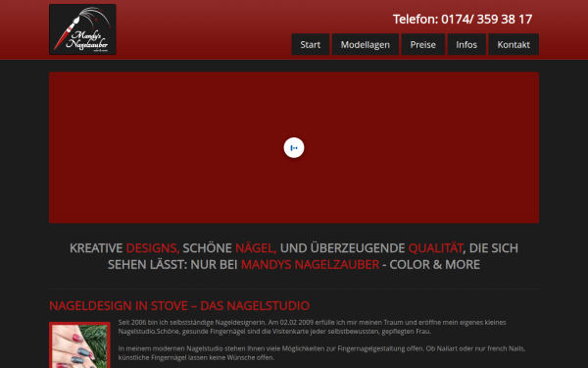The image size is (588, 368).
Task: Go to the Preise page
Action: (422, 44)
